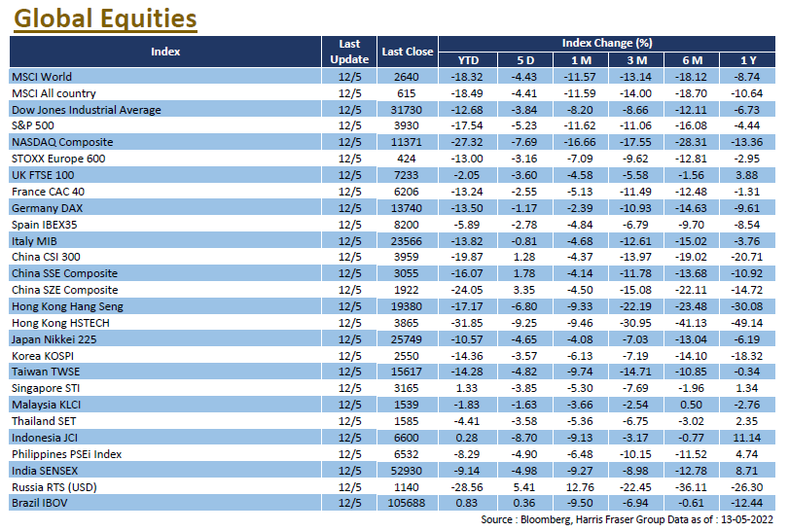Screen dimensions: 789x532
Task: Click the China CSI 300 label
Action: [x=46, y=257]
